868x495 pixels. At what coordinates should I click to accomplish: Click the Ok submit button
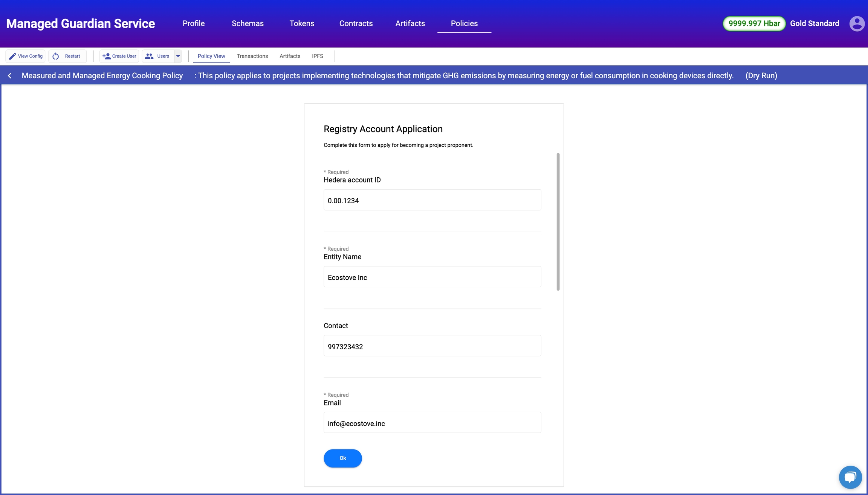coord(342,458)
